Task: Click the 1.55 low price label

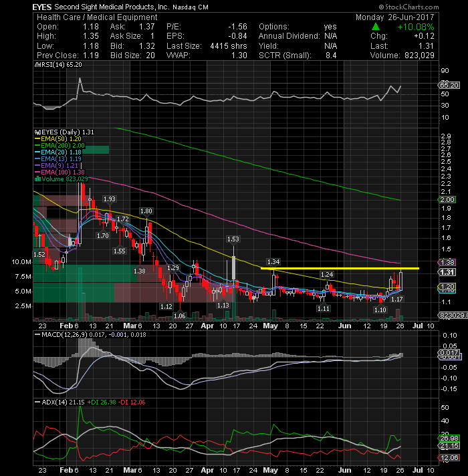Action: pos(119,251)
